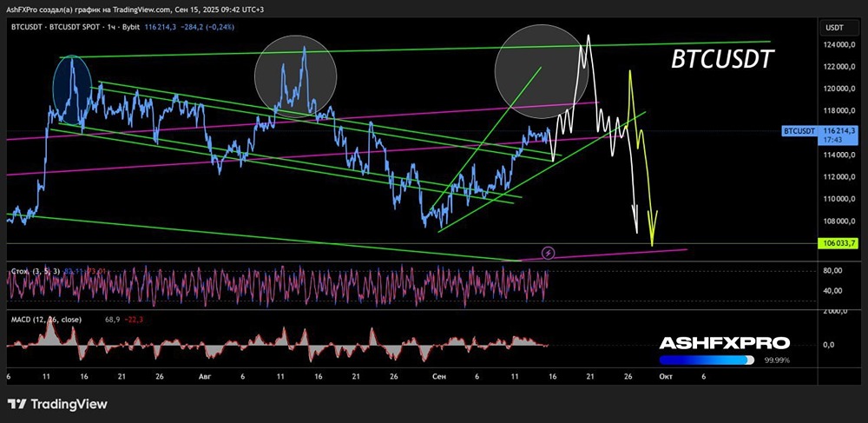Click the 110 000,0 price axis label
The height and width of the screenshot is (423, 868).
[x=838, y=199]
